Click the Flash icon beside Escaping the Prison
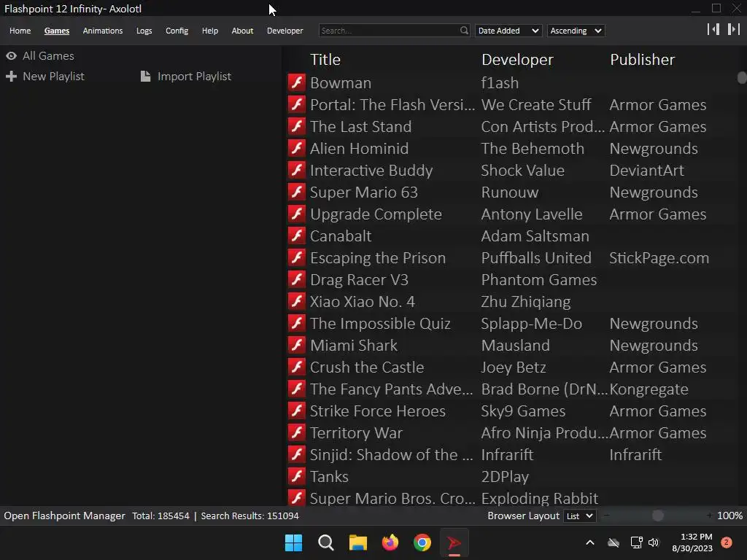 [x=296, y=257]
